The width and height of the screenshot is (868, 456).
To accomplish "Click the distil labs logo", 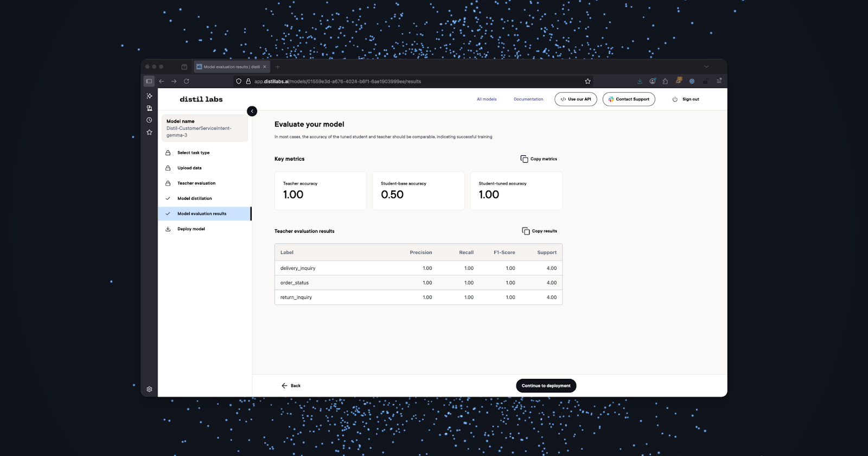I will click(201, 99).
